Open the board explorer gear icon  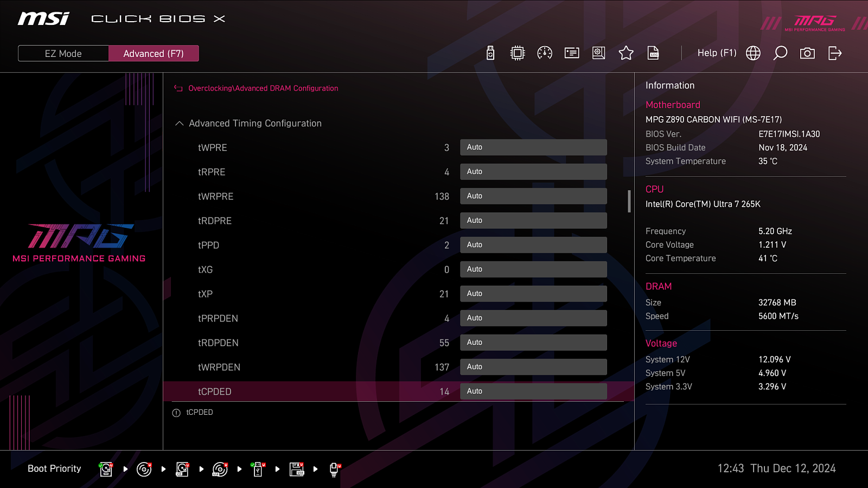599,53
